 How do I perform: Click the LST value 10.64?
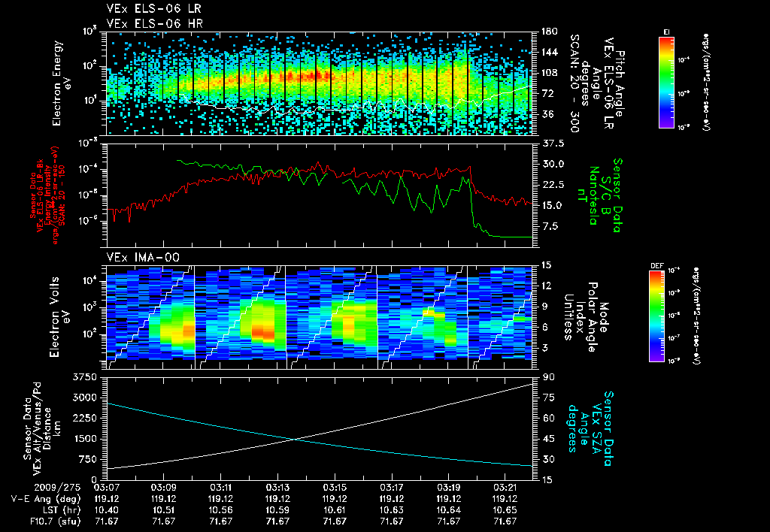click(x=448, y=510)
